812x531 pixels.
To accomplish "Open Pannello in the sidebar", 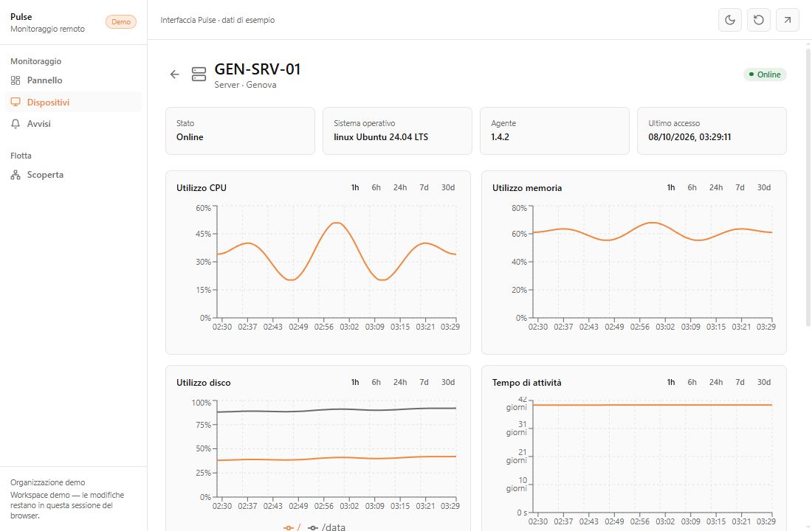I will (x=73, y=80).
